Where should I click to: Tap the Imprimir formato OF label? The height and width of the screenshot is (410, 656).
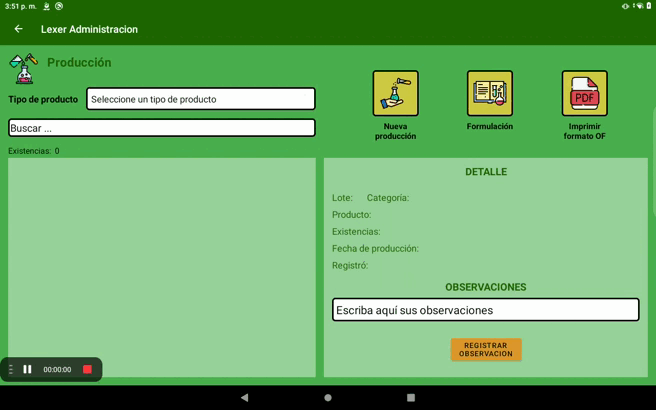click(x=584, y=131)
